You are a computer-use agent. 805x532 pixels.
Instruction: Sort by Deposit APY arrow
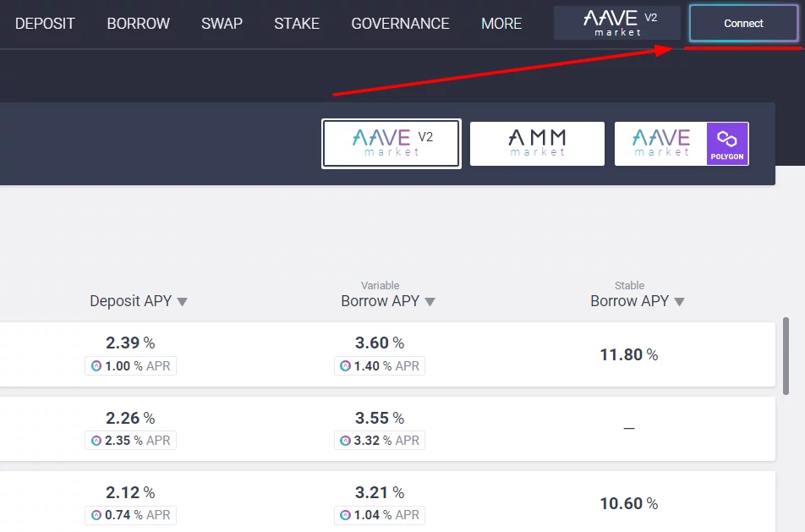click(x=183, y=302)
